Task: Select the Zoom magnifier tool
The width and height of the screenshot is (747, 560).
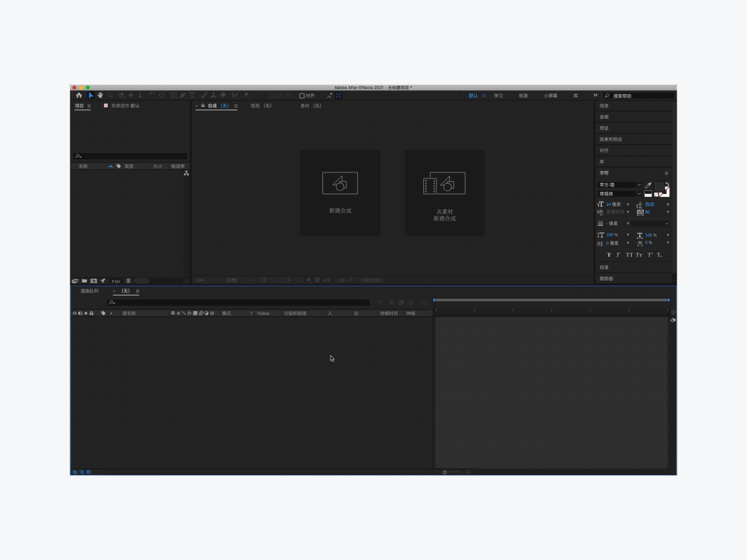Action: point(110,95)
